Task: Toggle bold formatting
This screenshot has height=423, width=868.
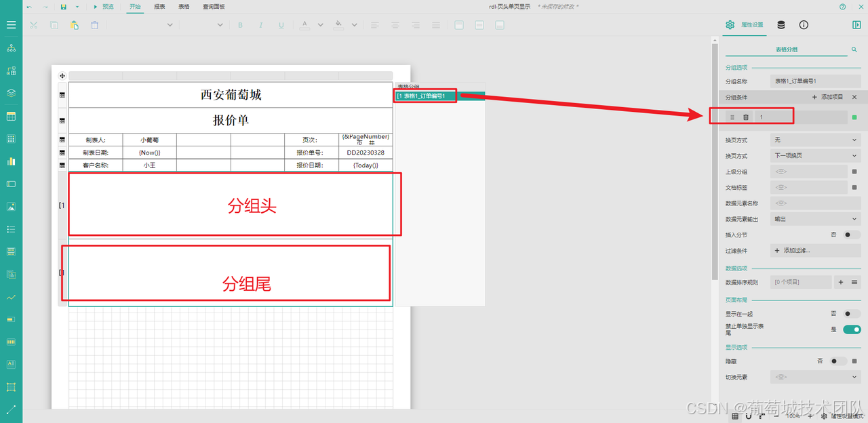Action: [240, 25]
